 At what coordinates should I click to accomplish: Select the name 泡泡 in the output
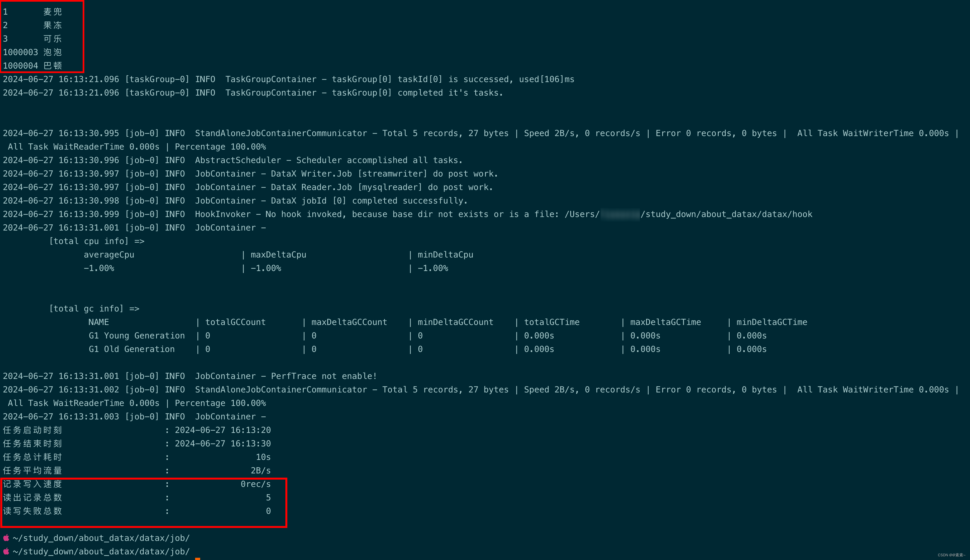tap(53, 52)
